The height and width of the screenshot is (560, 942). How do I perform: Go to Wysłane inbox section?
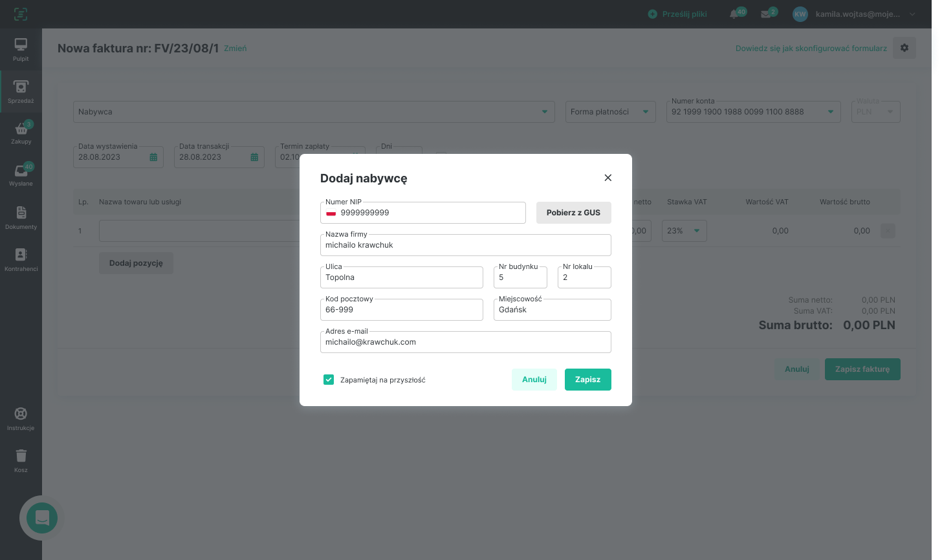pyautogui.click(x=21, y=174)
